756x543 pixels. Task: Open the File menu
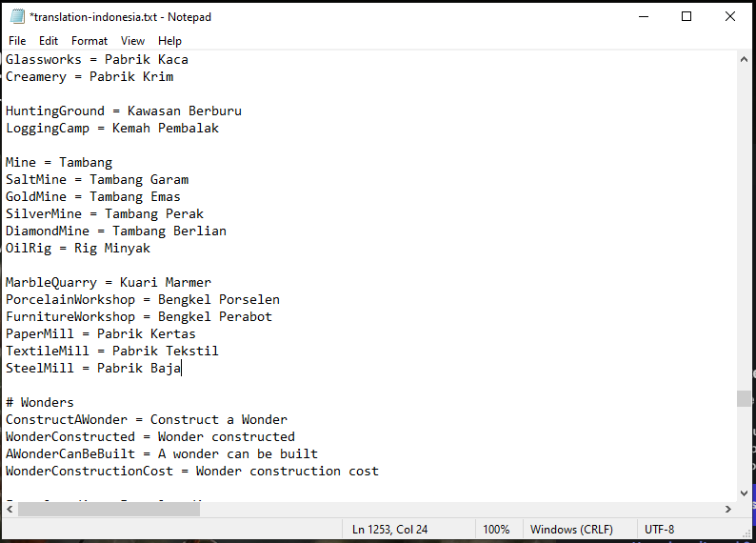tap(17, 41)
